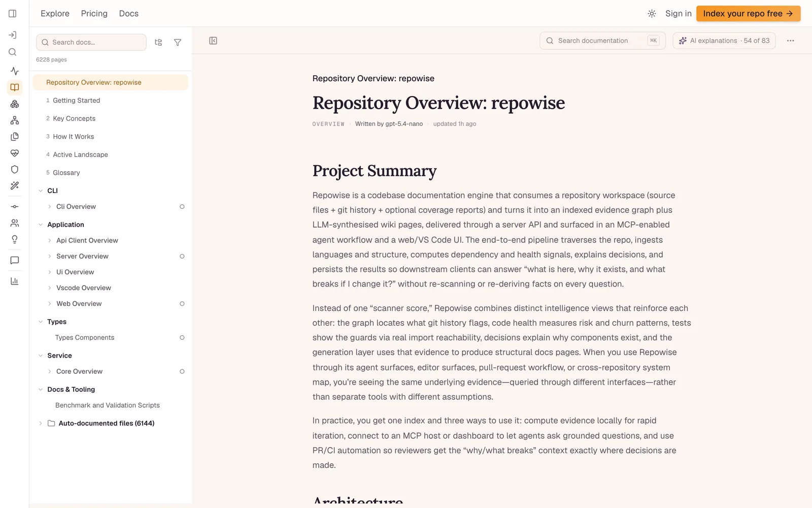Click the filter funnel icon
Image resolution: width=812 pixels, height=508 pixels.
point(178,43)
